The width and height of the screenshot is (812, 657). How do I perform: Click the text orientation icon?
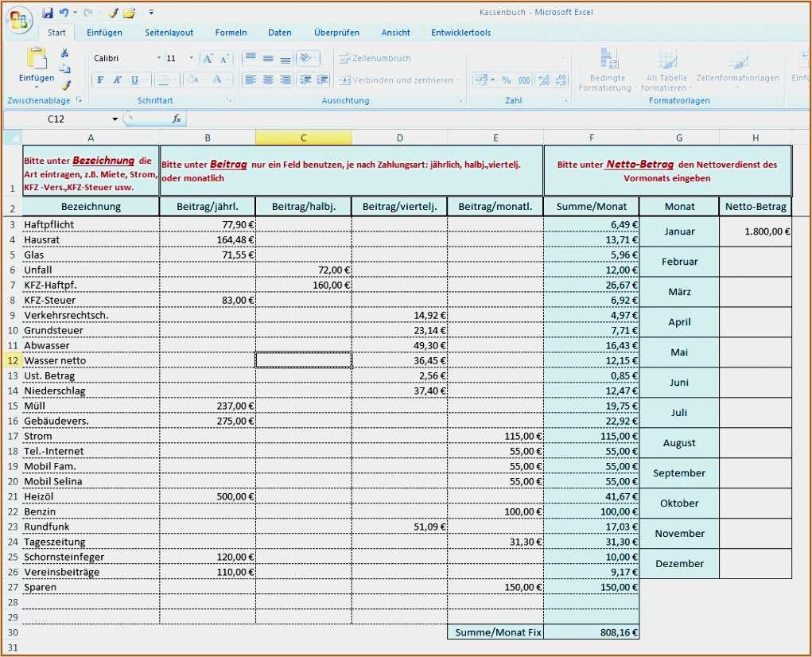tap(306, 58)
